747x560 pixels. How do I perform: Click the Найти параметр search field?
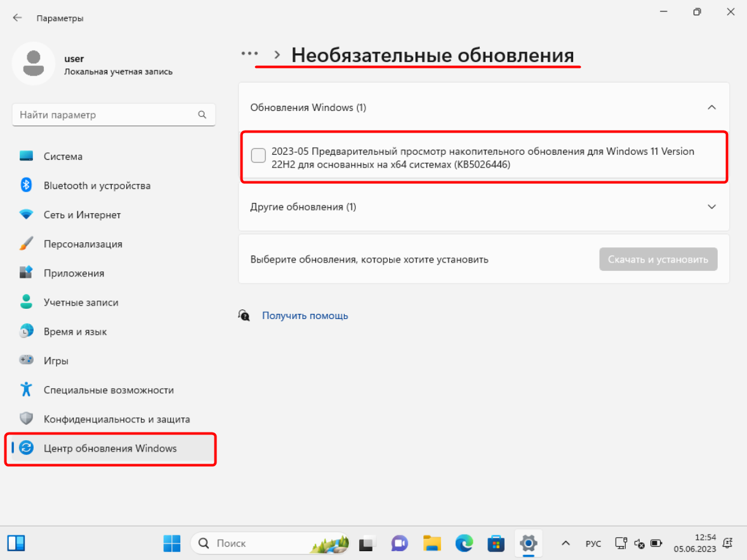[x=114, y=115]
